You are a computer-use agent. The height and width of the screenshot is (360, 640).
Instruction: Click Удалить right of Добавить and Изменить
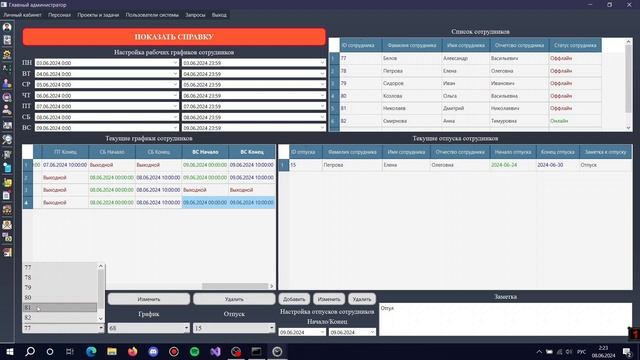[362, 299]
